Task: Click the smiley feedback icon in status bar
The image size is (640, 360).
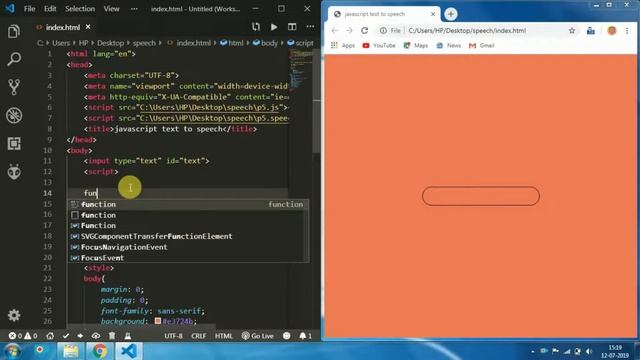Action: click(x=287, y=336)
